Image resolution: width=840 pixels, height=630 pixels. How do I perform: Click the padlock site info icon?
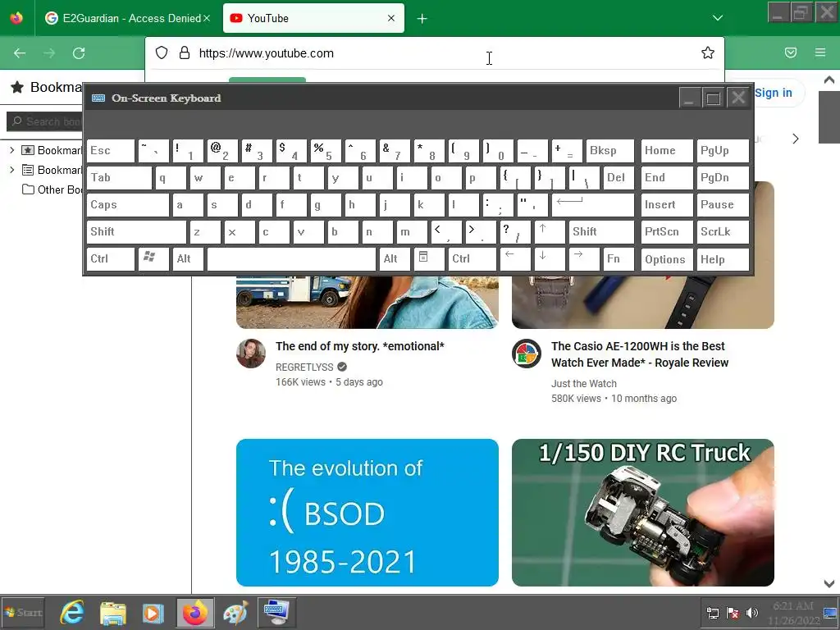pyautogui.click(x=185, y=52)
